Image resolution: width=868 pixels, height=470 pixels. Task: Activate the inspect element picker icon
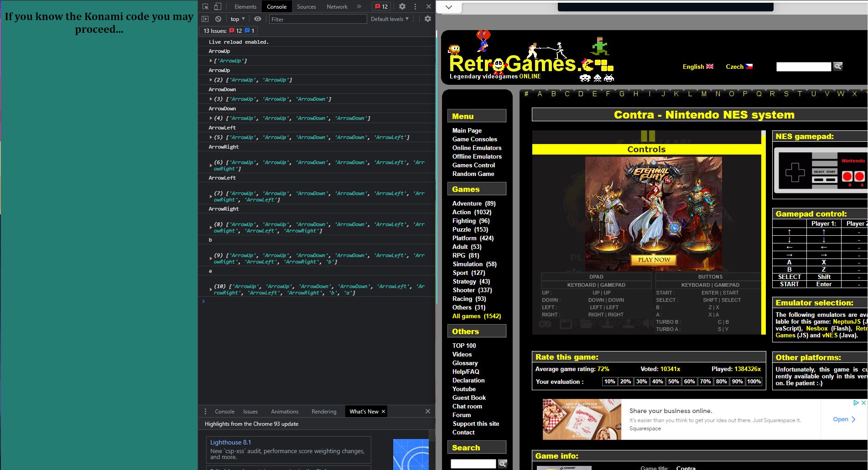pyautogui.click(x=205, y=6)
